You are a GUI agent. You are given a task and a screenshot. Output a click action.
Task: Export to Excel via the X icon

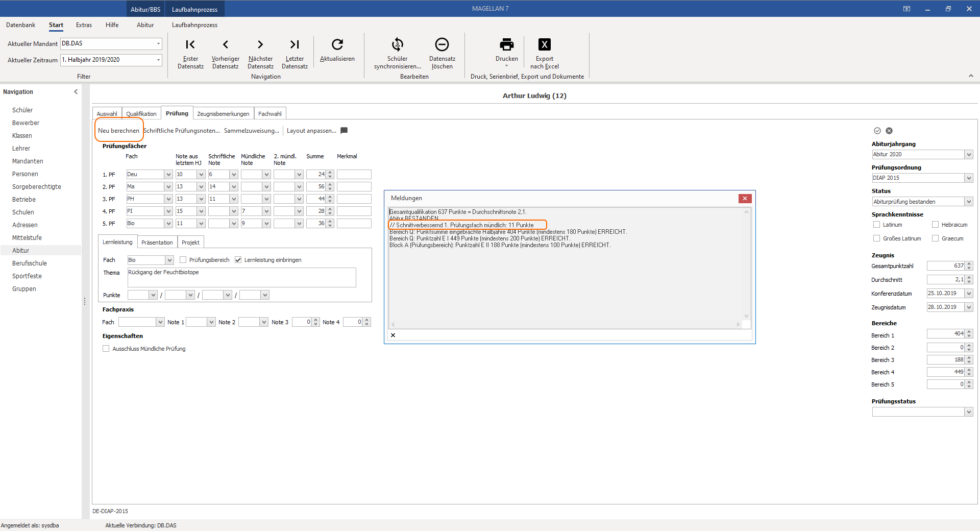pyautogui.click(x=545, y=44)
